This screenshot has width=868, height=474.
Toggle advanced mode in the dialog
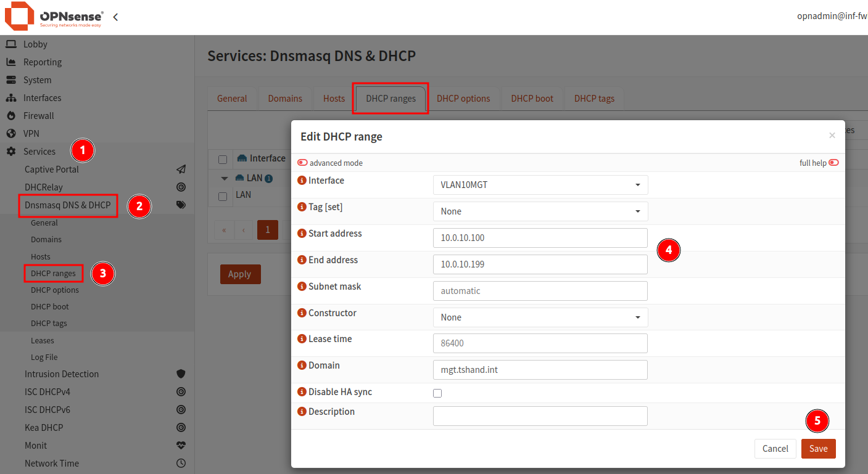[x=302, y=162]
